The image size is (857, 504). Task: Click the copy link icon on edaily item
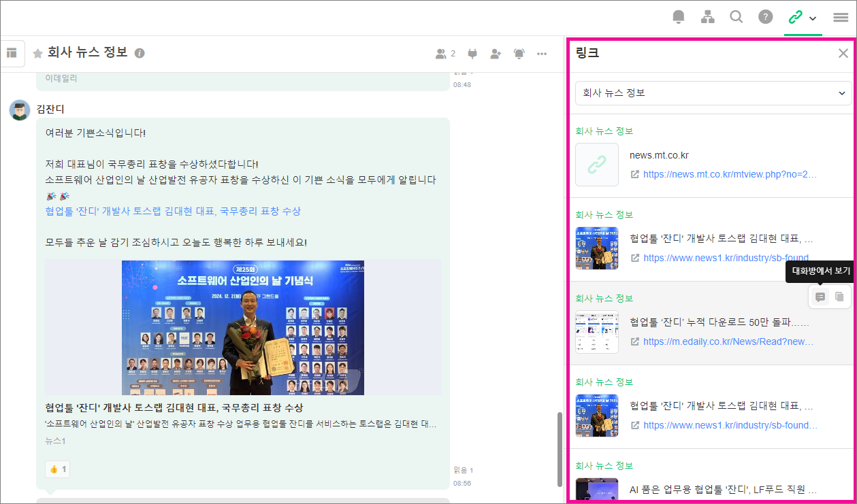(x=840, y=297)
